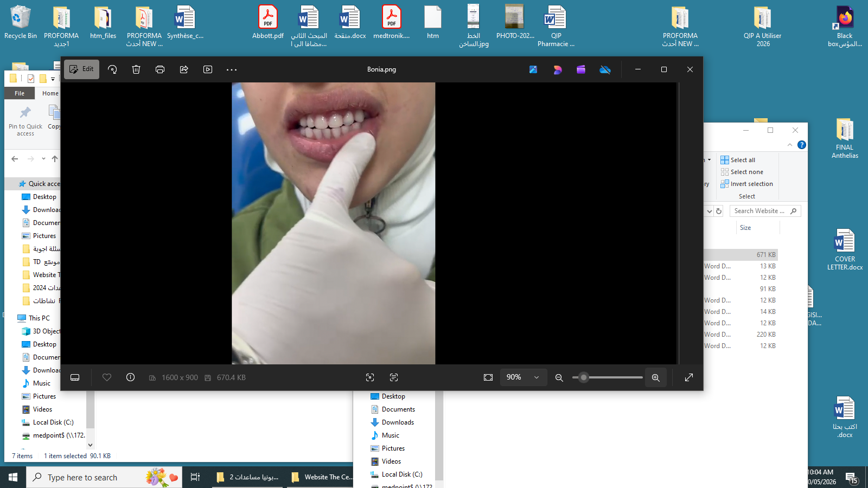Viewport: 868px width, 488px height.
Task: Click the scan text icon in Photos
Action: pyautogui.click(x=394, y=377)
